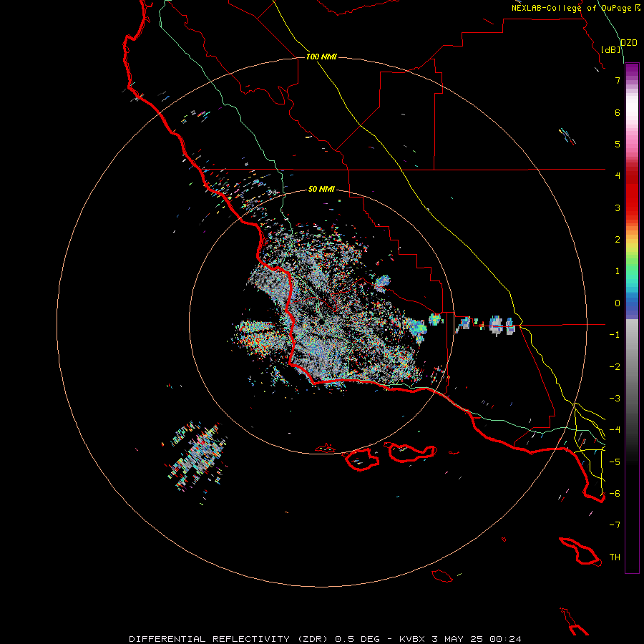Click the "DZD" product label
This screenshot has height=644, width=644.
pos(628,43)
